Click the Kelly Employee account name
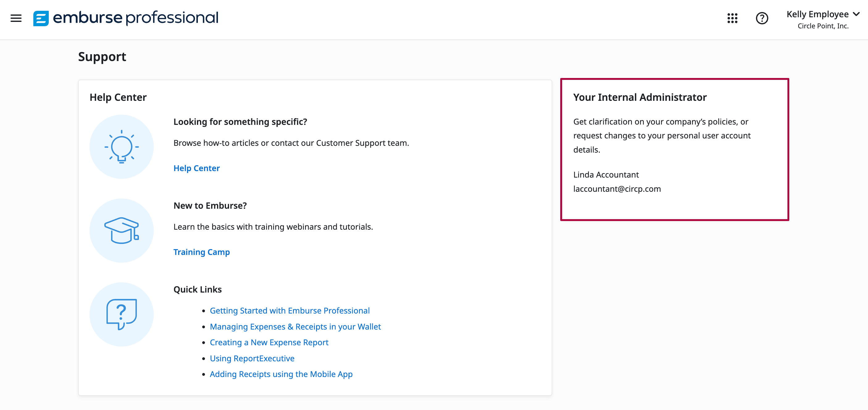The image size is (868, 410). pyautogui.click(x=817, y=14)
